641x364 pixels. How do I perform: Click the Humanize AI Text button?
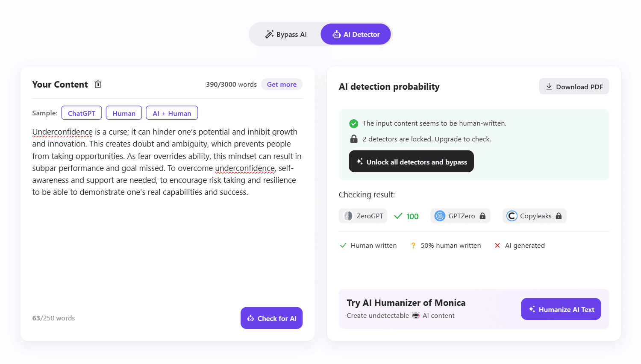561,309
